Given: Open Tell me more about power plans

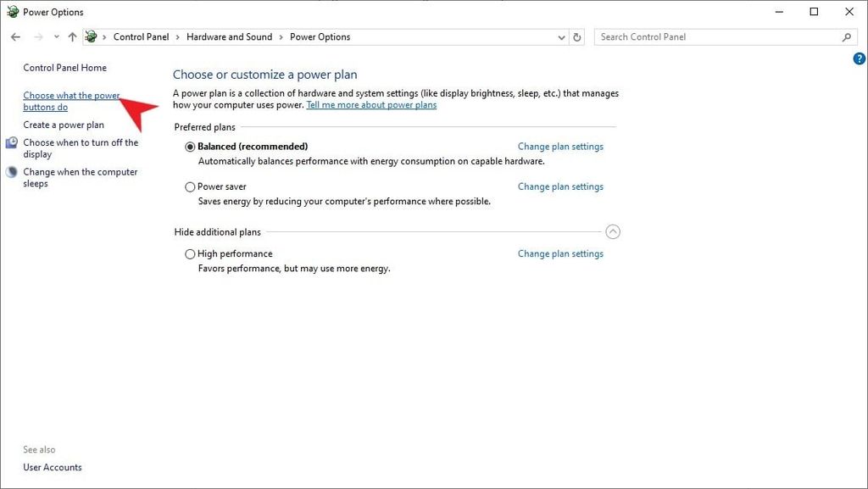Looking at the screenshot, I should tap(371, 105).
